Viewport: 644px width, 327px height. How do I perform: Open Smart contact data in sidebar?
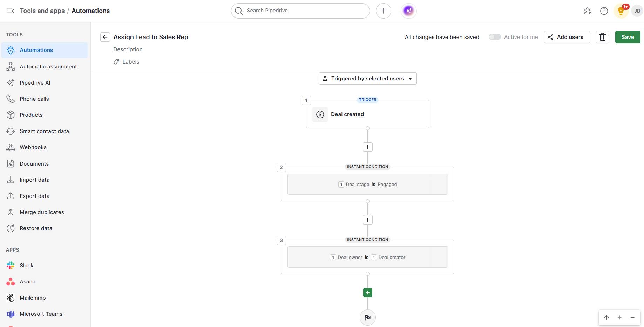45,131
